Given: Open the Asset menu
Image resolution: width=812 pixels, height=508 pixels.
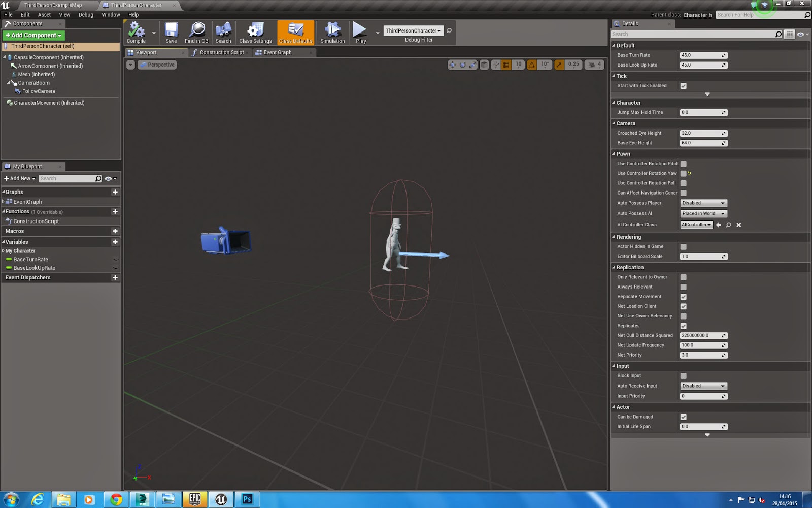Looking at the screenshot, I should 44,15.
